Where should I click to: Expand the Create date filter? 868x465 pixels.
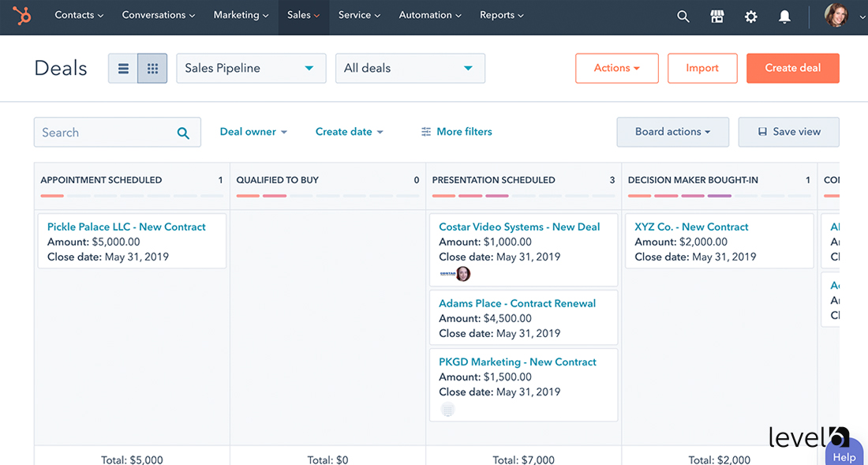(349, 131)
